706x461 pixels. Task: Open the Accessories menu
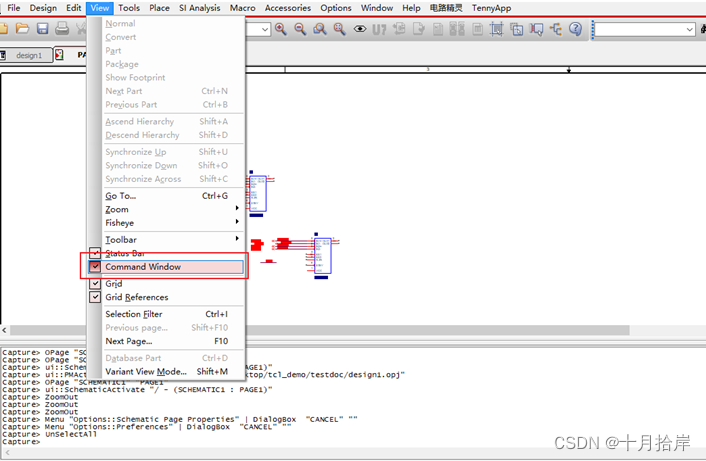point(288,8)
